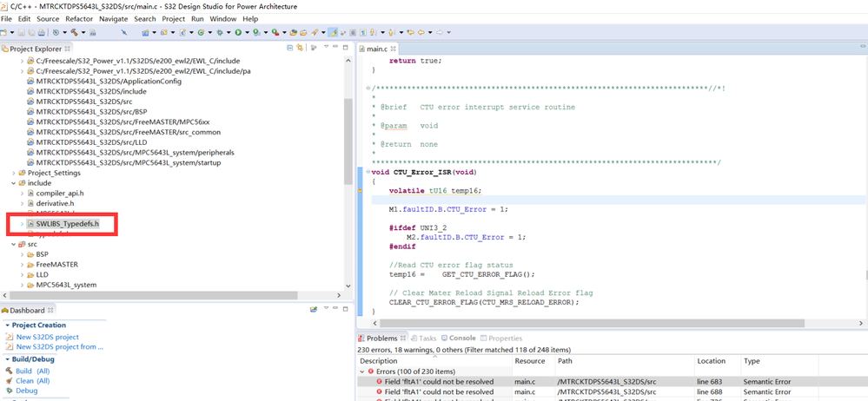
Task: Click the Build hammer icon in toolbar
Action: tap(75, 32)
